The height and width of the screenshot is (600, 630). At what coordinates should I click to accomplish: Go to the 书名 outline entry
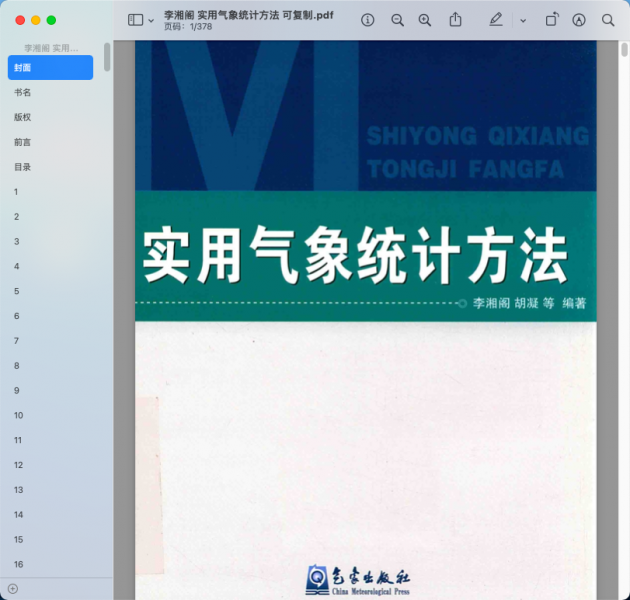point(22,92)
